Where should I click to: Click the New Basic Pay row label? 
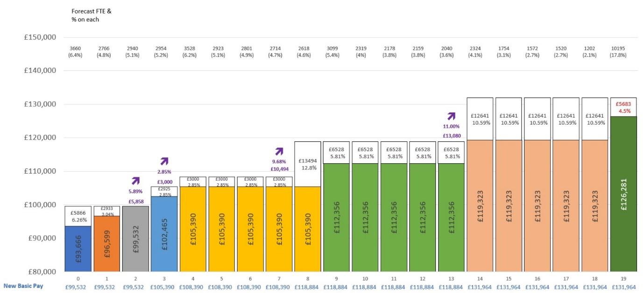click(23, 286)
